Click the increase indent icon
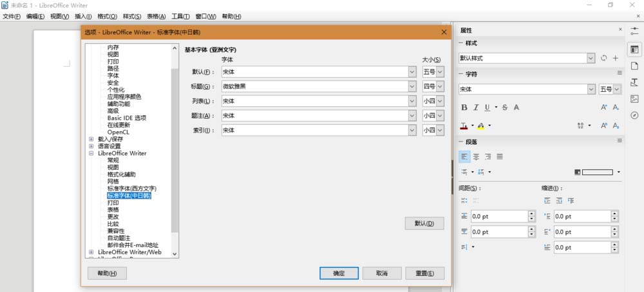Image resolution: width=644 pixels, height=292 pixels. (x=547, y=201)
